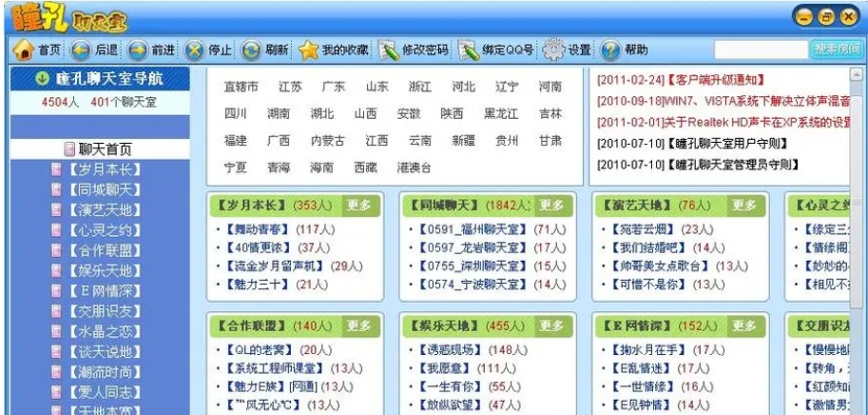
Task: Click the green arrow icon beside 瞳孔聊天室导航
Action: (43, 79)
